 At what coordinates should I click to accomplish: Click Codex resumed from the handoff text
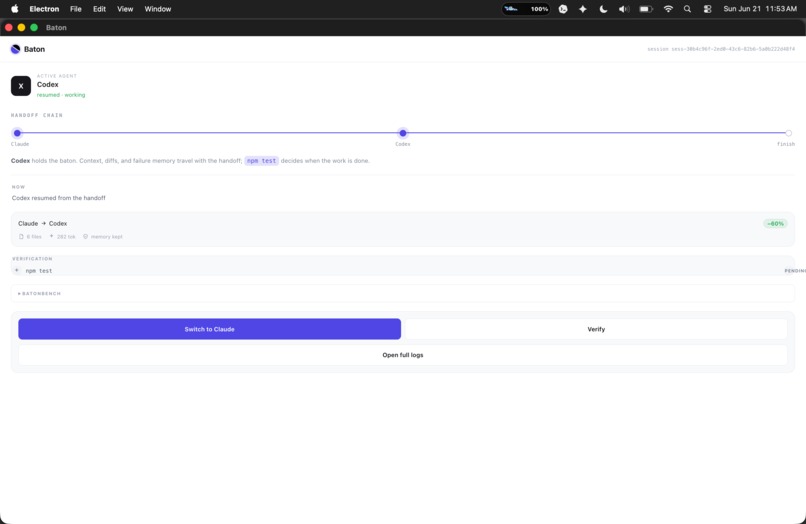[59, 197]
